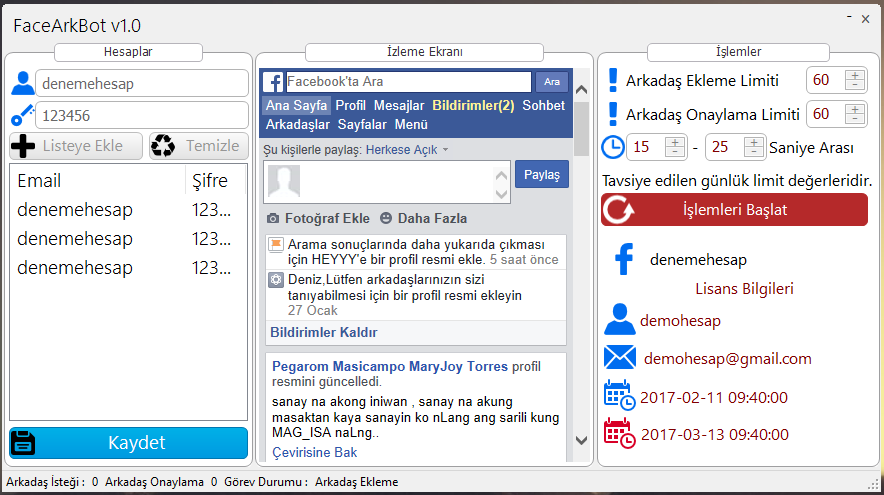This screenshot has height=495, width=884.
Task: Open Pegarom Masicampo MaryJoy Torres profile link
Action: pyautogui.click(x=390, y=366)
